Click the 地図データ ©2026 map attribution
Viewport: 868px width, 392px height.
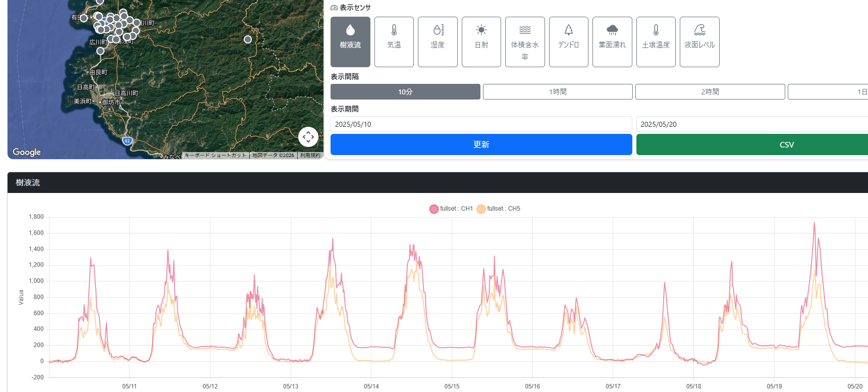[x=273, y=156]
